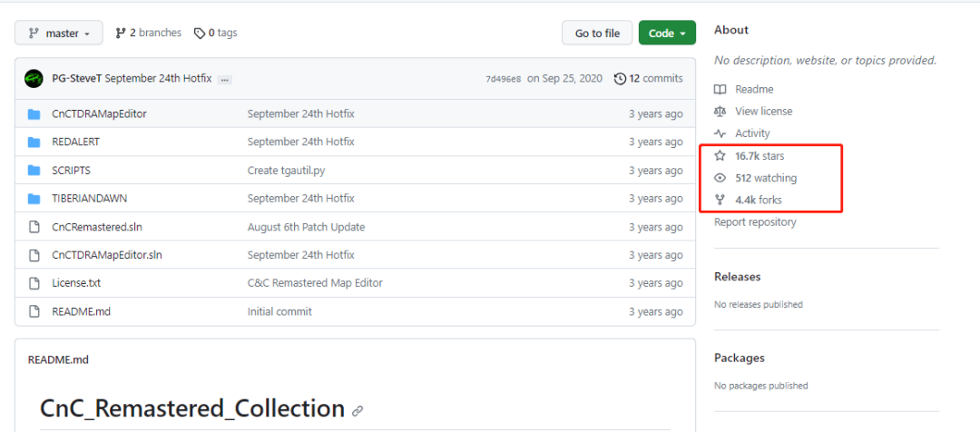Click the SCRIPTS folder icon
980x432 pixels.
pos(34,171)
